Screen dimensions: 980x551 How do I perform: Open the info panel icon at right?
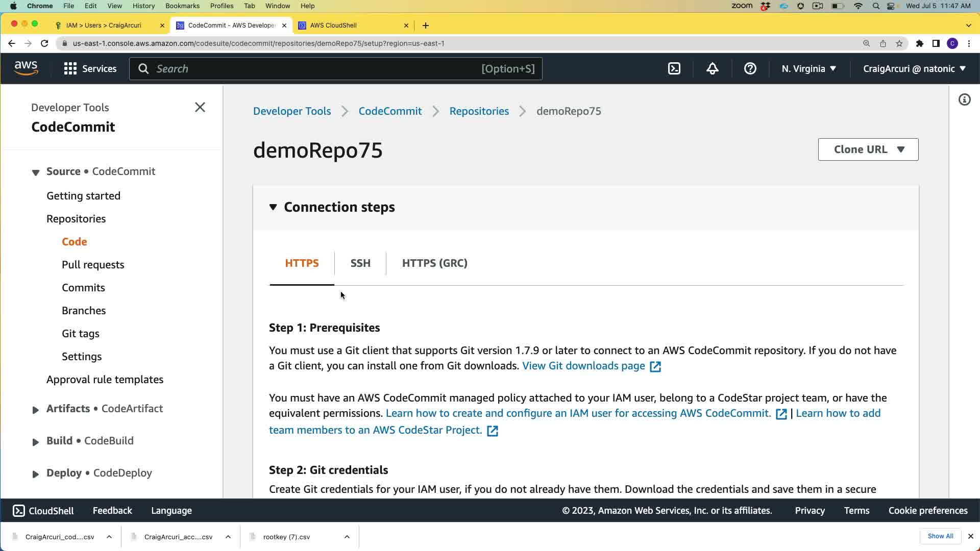pos(964,99)
